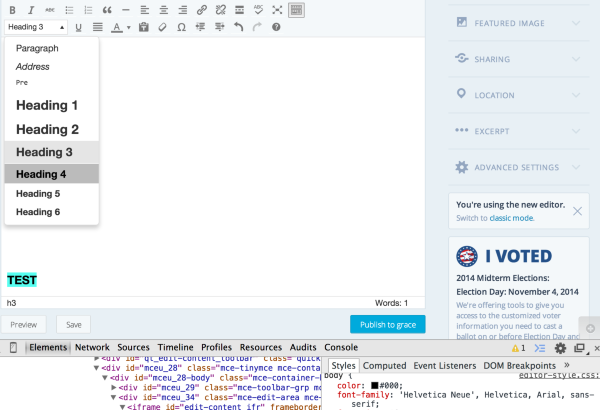Undo the last edit

238,27
